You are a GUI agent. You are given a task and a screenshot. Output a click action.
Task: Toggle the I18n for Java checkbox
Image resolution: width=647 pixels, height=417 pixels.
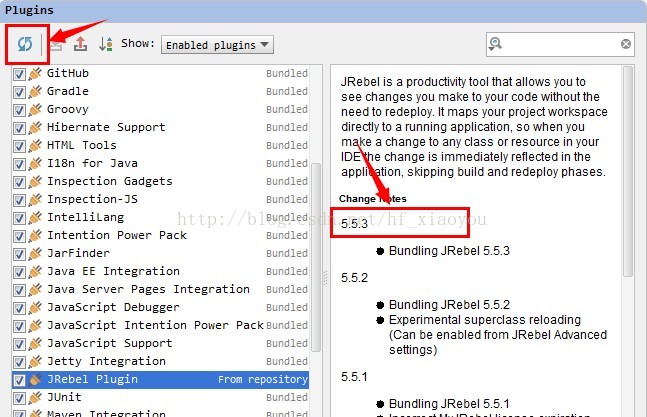point(19,164)
